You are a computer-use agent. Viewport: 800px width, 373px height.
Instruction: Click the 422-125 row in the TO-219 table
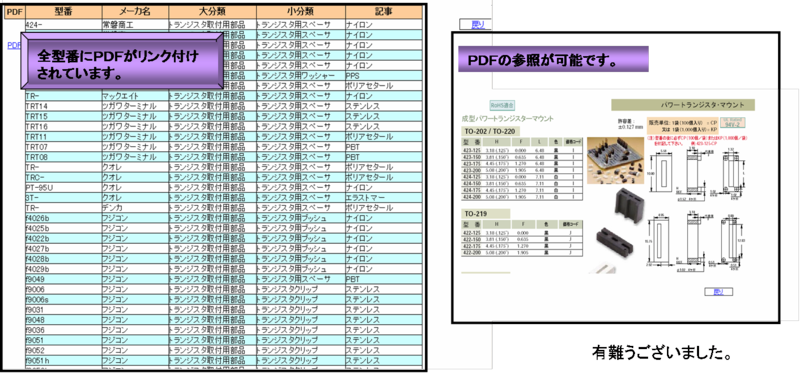click(522, 233)
